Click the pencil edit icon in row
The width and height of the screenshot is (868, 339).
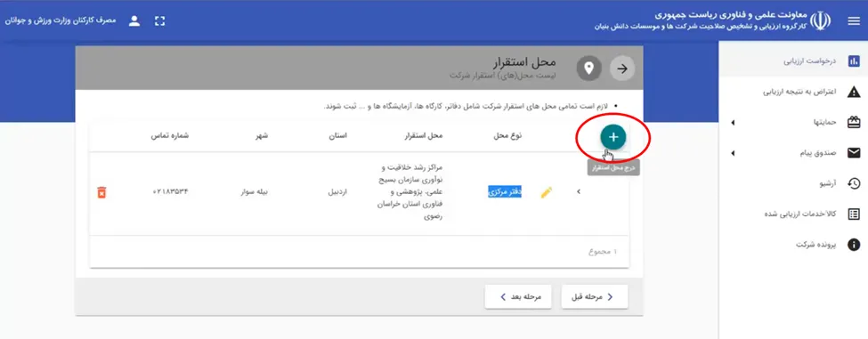[547, 192]
